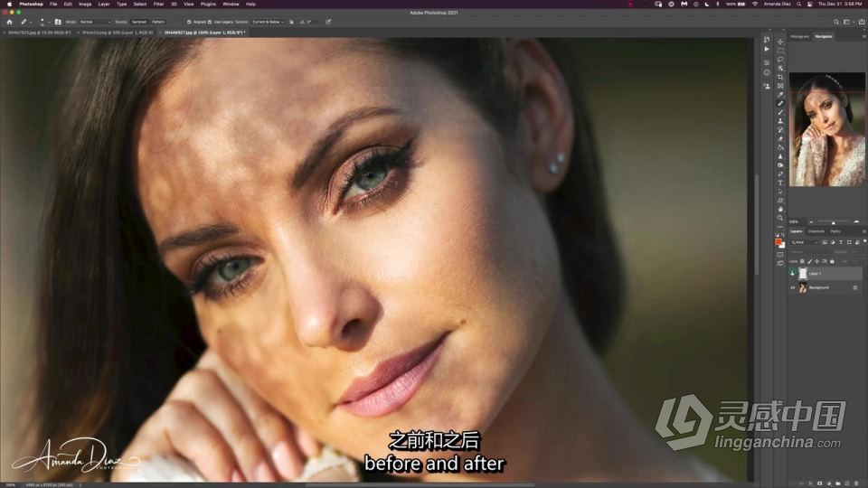Select the Hand tool

click(x=780, y=209)
